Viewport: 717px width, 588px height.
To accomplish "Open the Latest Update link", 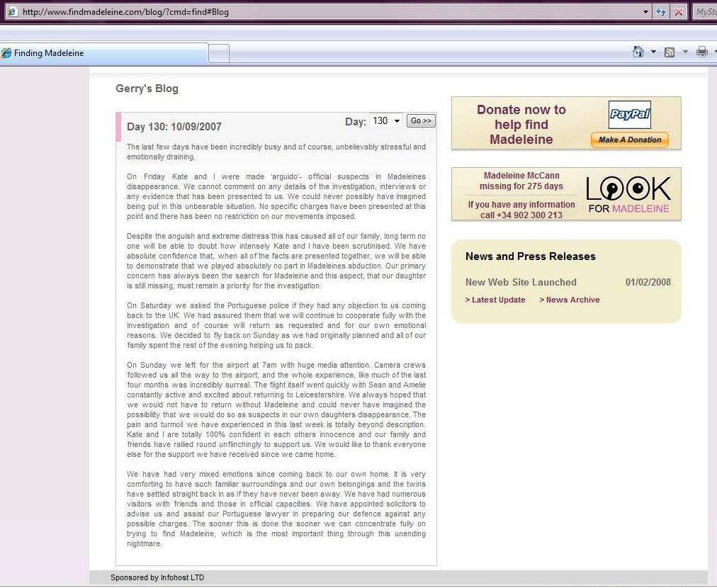I will point(495,300).
